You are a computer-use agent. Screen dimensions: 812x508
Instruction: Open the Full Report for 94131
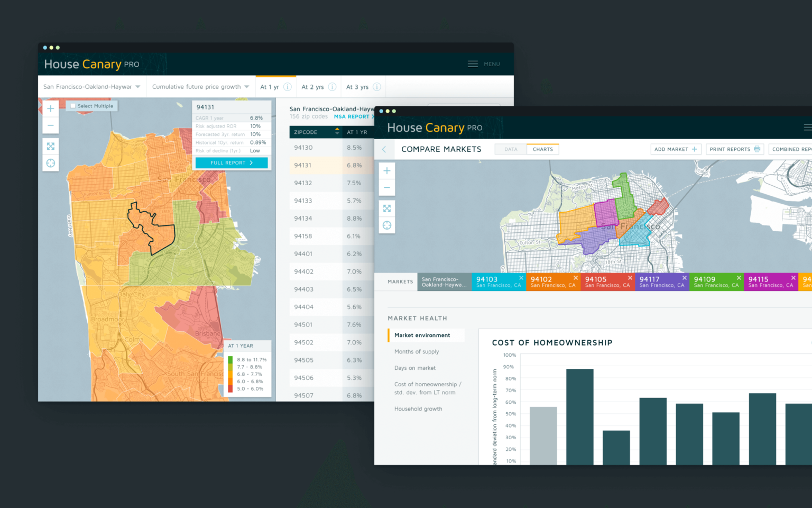232,163
